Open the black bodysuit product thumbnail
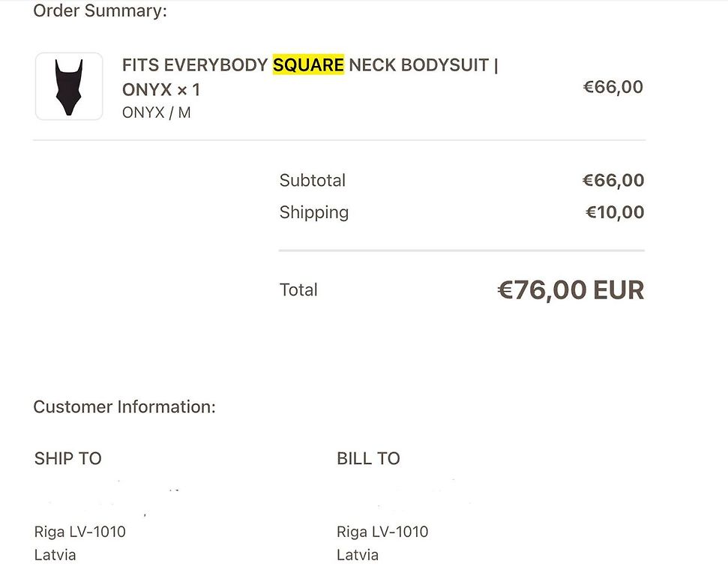The width and height of the screenshot is (728, 576). point(69,86)
